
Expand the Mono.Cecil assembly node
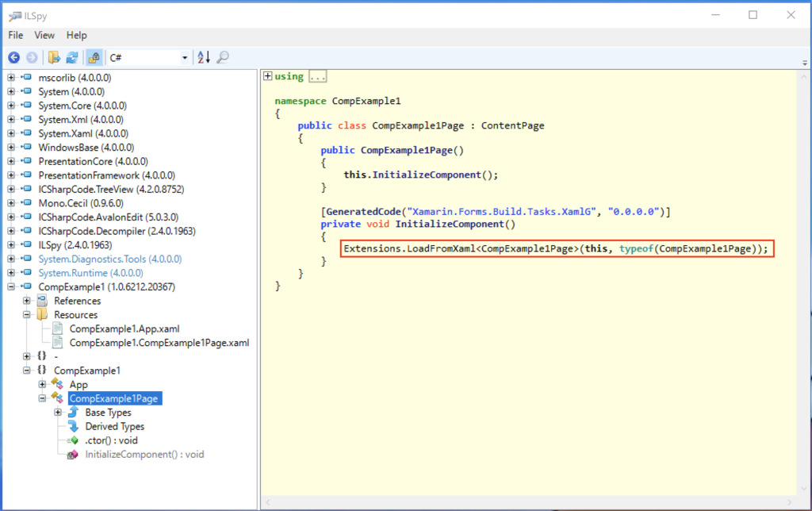tap(11, 203)
